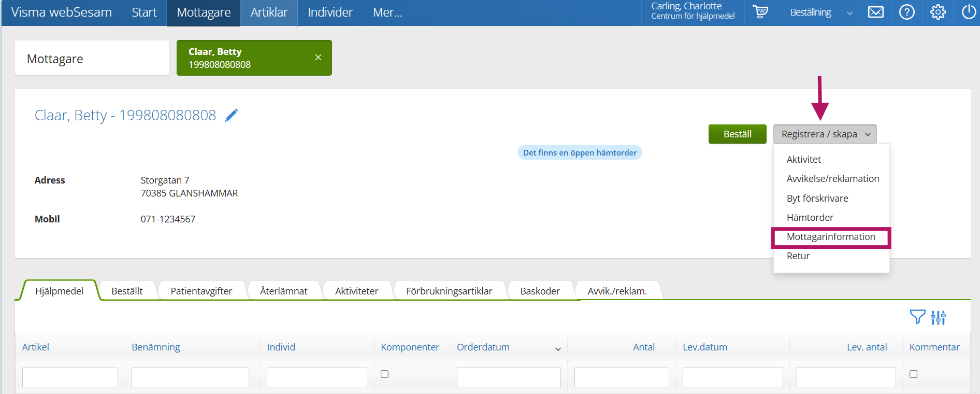This screenshot has height=394, width=980.
Task: Choose Hämtorder from the menu
Action: pos(810,218)
